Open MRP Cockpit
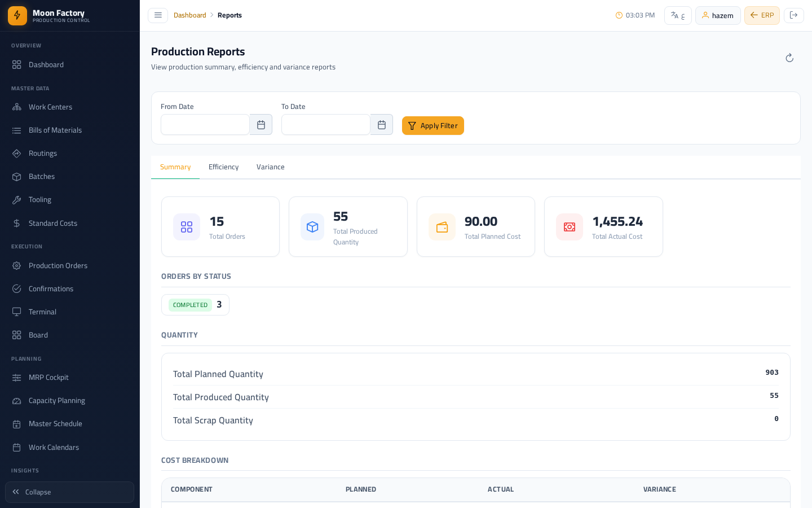 click(70, 377)
